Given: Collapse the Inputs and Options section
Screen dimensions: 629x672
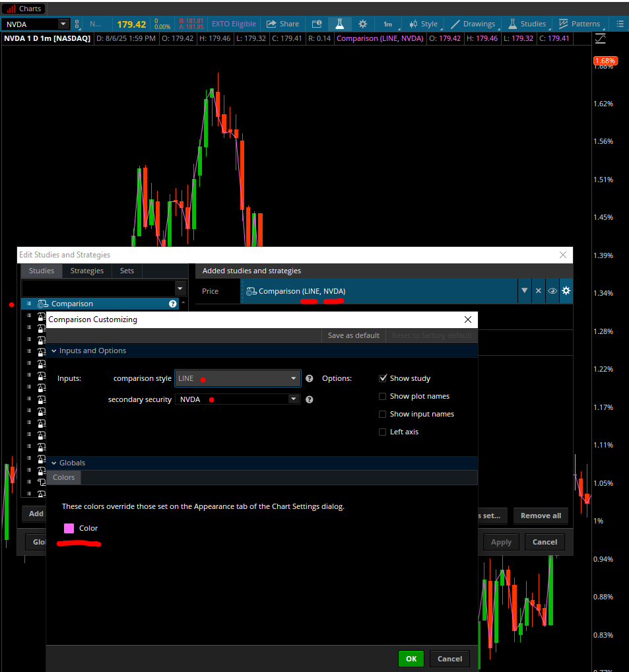Looking at the screenshot, I should point(54,351).
